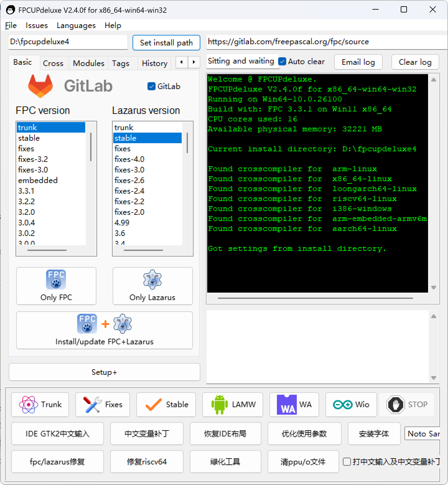Click the Arduino infinity icon for Wio

coord(343,404)
